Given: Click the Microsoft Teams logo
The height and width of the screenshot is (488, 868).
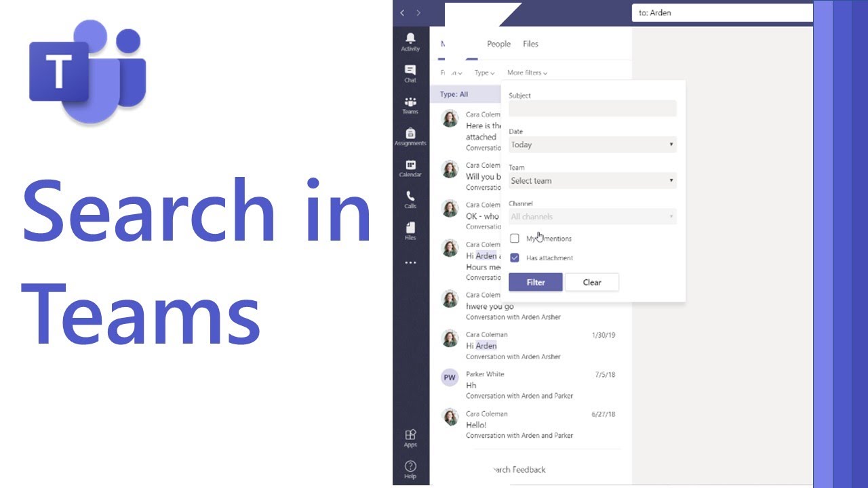Looking at the screenshot, I should pos(87,72).
